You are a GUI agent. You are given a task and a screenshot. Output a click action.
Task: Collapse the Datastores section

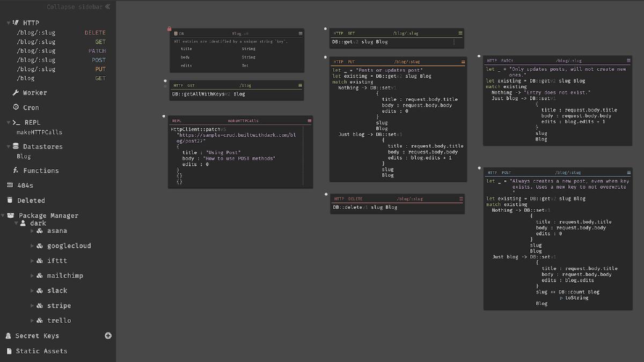(x=9, y=146)
